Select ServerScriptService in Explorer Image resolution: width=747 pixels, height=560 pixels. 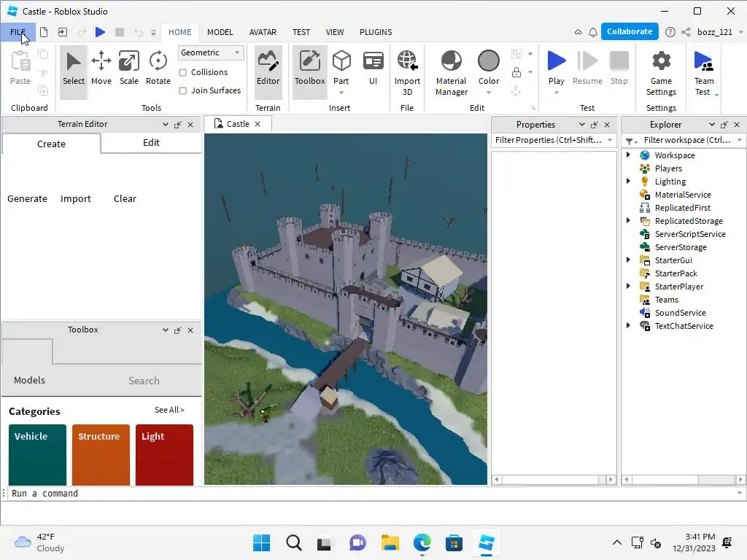(690, 234)
